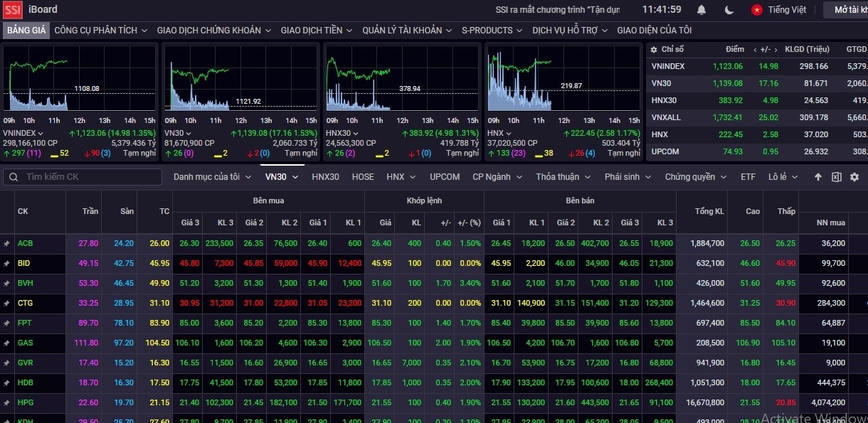The width and height of the screenshot is (868, 423).
Task: Switch to the HOSE tab
Action: tap(363, 177)
